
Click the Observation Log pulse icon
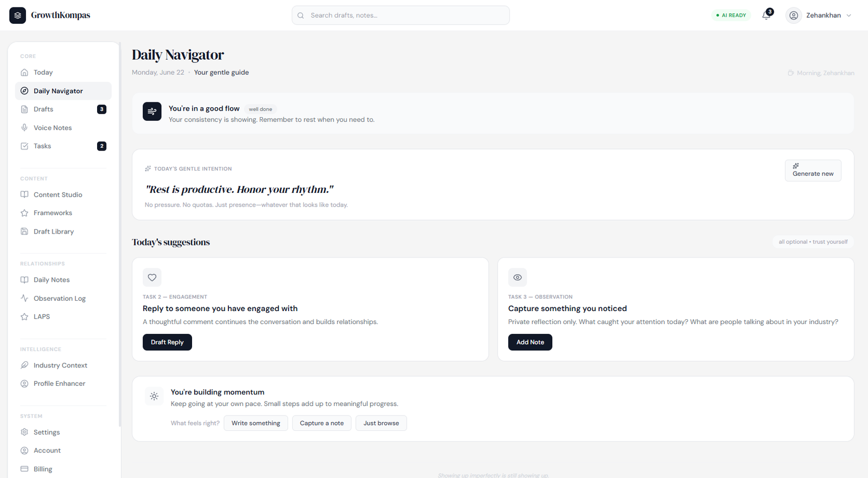click(x=24, y=298)
